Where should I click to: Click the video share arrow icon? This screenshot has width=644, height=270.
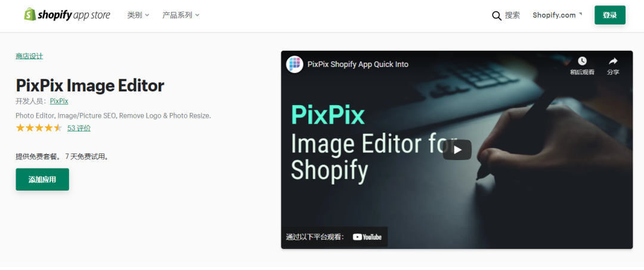pyautogui.click(x=613, y=61)
